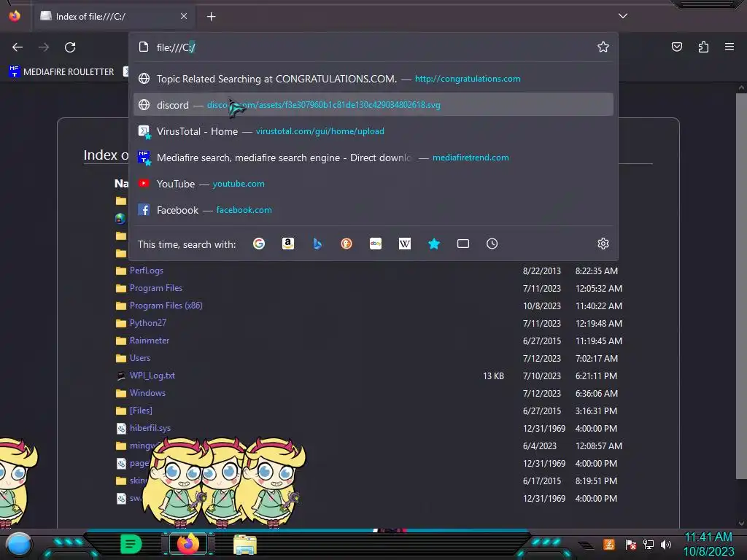Image resolution: width=747 pixels, height=560 pixels.
Task: Click the hiberfil.sys file icon
Action: [121, 428]
